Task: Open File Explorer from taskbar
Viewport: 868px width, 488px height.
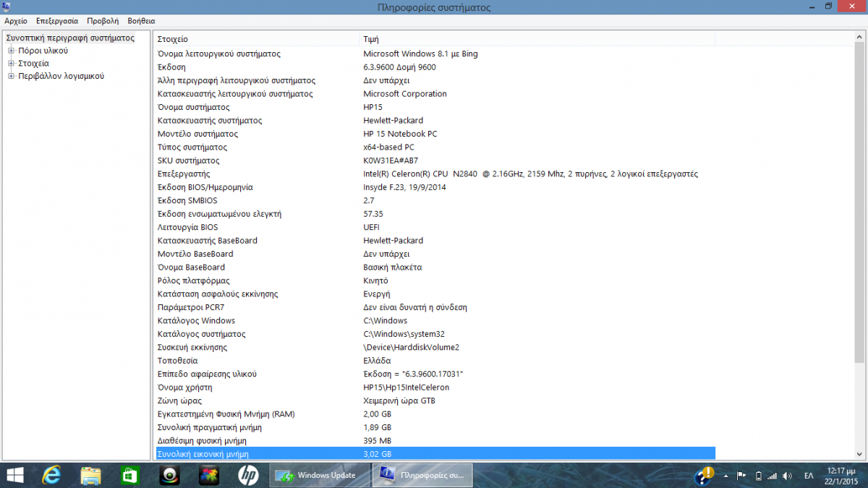Action: pyautogui.click(x=90, y=475)
